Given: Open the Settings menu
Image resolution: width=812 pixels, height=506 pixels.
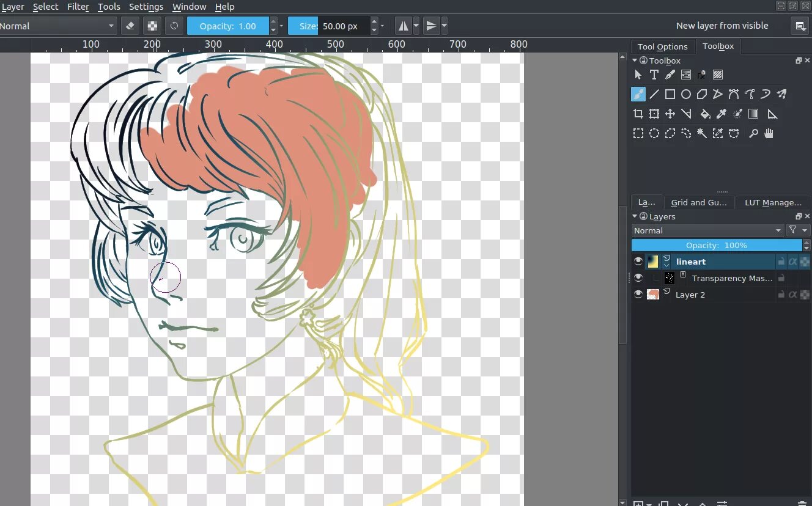Looking at the screenshot, I should [x=146, y=7].
